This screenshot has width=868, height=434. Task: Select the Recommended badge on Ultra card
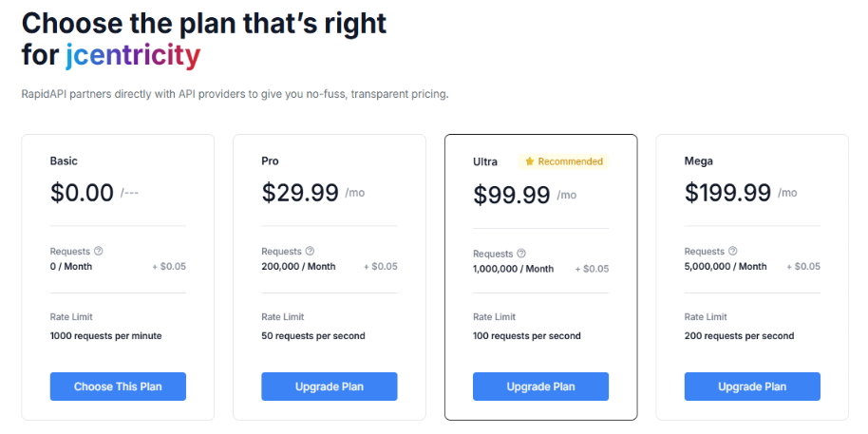click(x=563, y=161)
